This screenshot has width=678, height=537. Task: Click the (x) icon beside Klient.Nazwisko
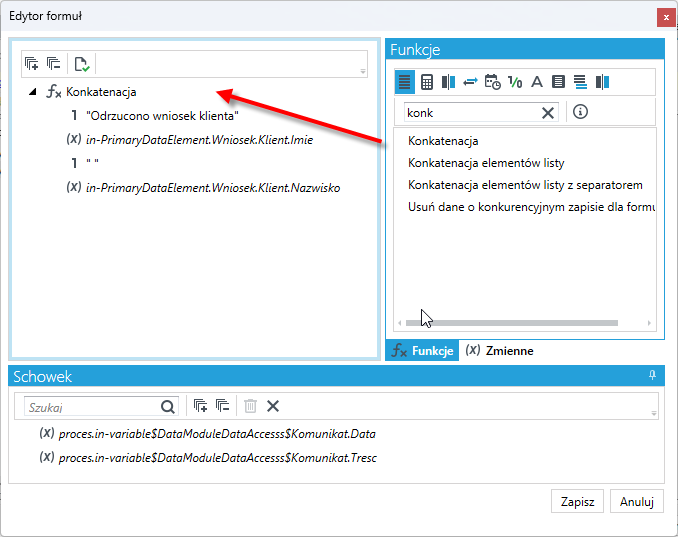(x=74, y=187)
